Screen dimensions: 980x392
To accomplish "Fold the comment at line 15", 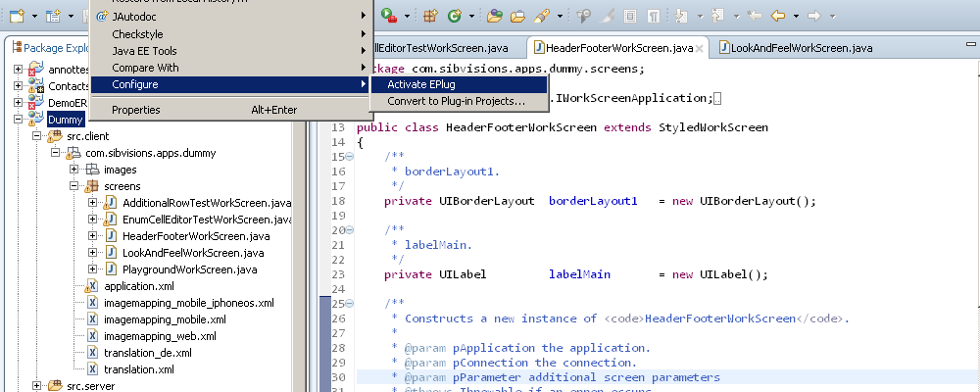I will tap(350, 156).
